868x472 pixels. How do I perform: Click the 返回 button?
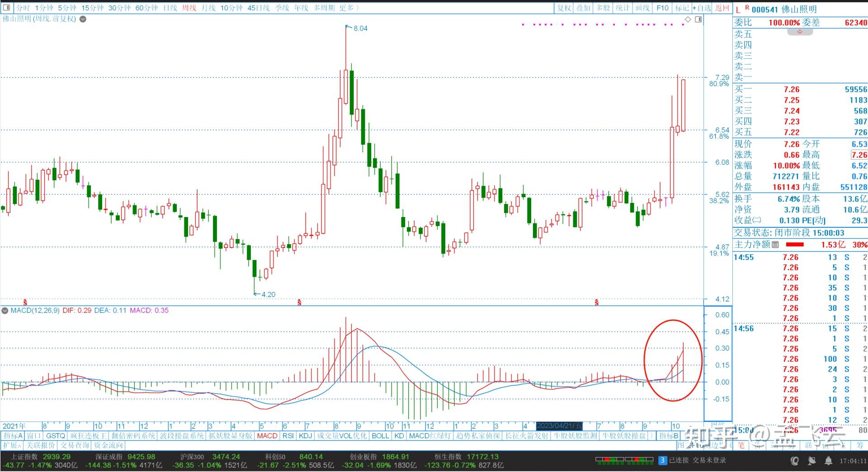click(x=722, y=8)
